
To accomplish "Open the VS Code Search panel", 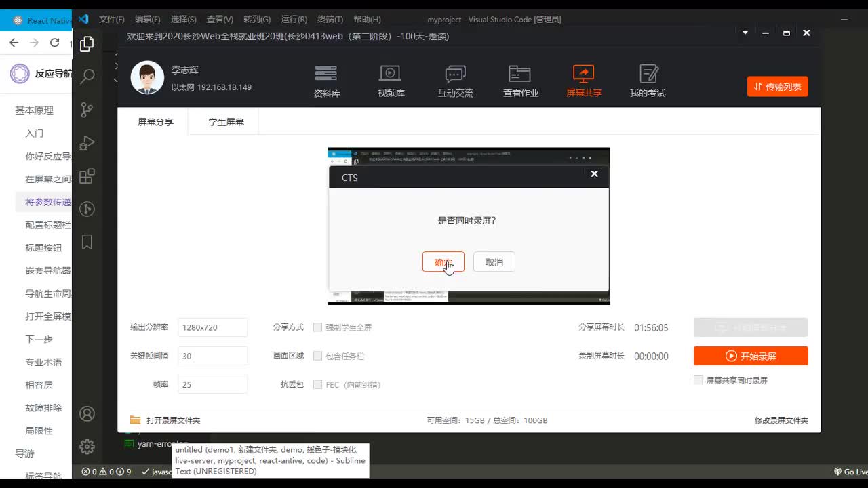I will [87, 77].
